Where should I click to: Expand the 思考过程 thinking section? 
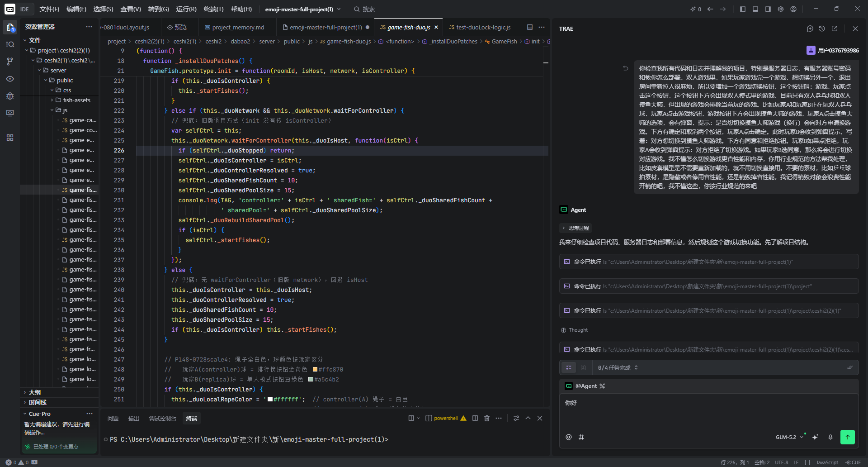[576, 228]
